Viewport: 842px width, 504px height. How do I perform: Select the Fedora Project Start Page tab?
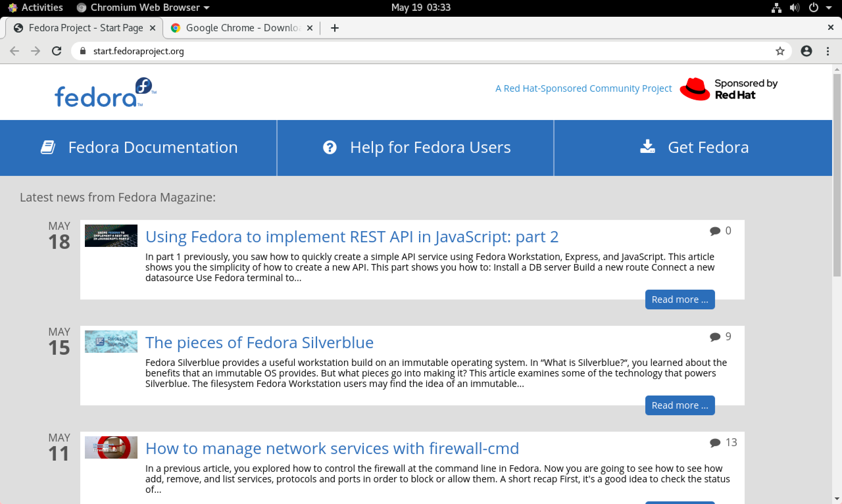(84, 28)
